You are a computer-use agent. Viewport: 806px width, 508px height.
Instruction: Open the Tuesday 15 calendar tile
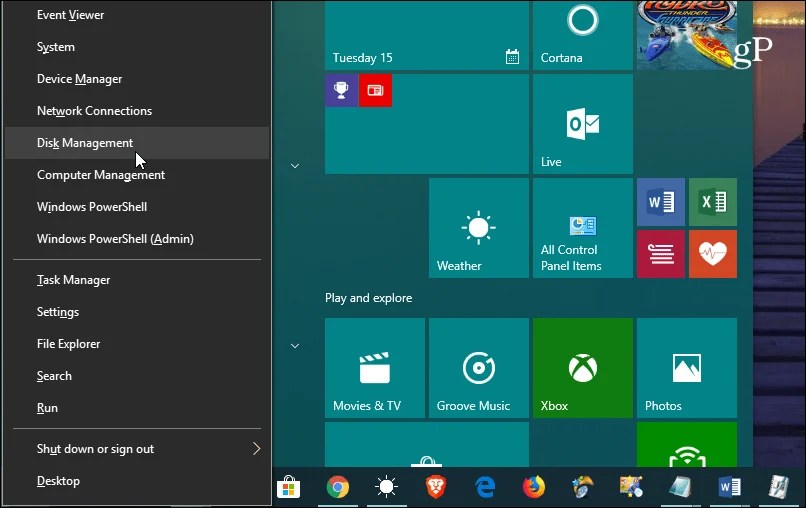click(x=427, y=35)
